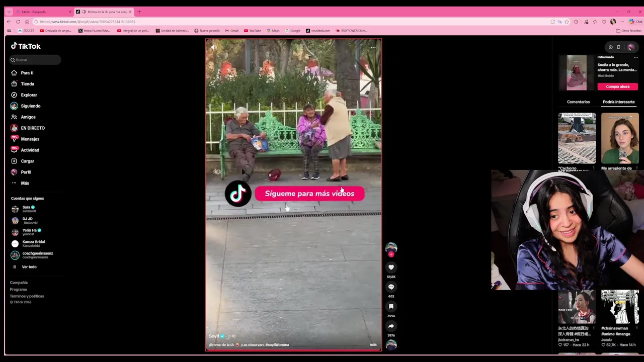
Task: Expand the Más menu in sidebar
Action: 20,184
